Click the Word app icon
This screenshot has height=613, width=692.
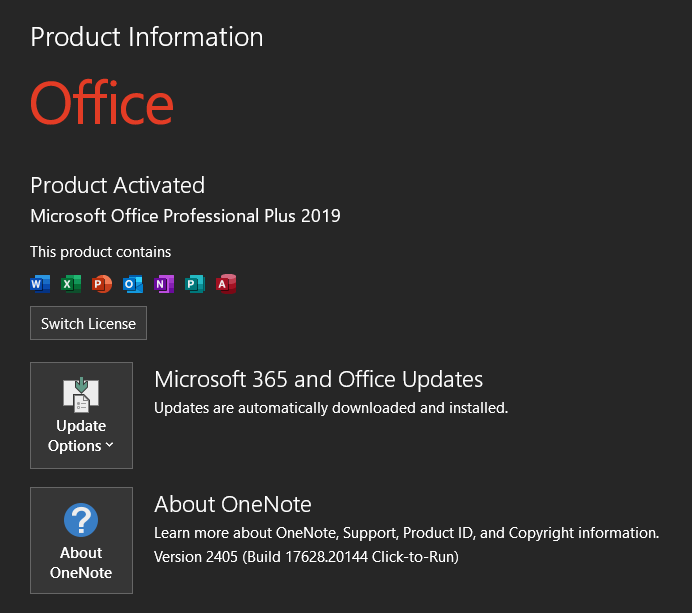click(x=40, y=284)
